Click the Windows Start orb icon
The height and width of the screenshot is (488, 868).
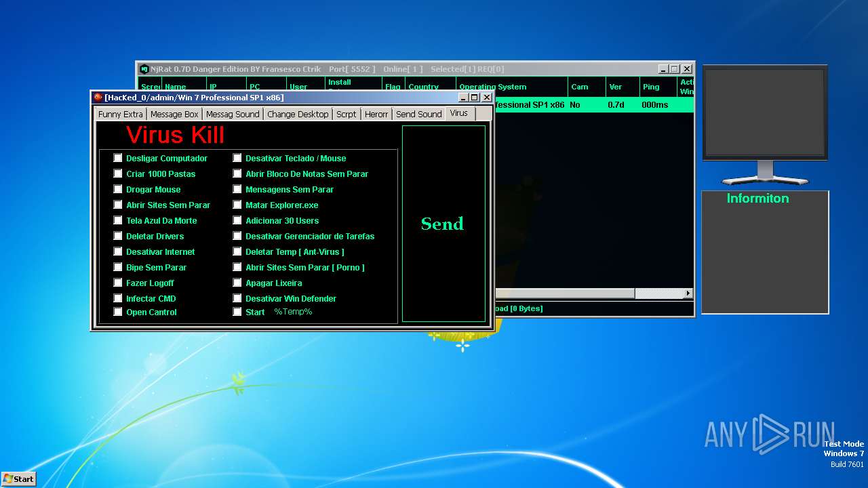click(7, 479)
